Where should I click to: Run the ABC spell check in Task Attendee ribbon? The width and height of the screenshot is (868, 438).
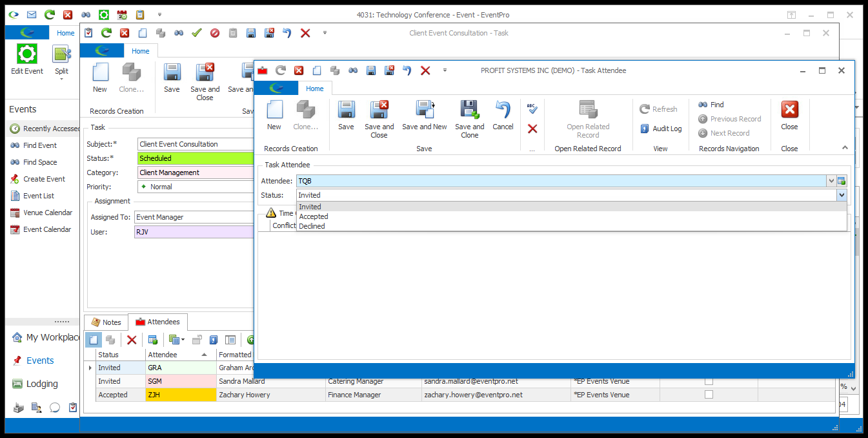[532, 109]
